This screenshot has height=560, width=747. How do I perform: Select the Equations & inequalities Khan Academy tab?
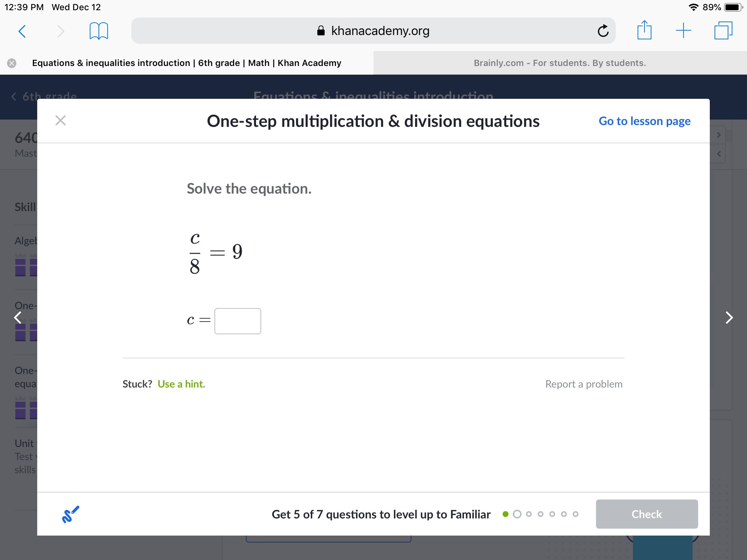pos(186,63)
